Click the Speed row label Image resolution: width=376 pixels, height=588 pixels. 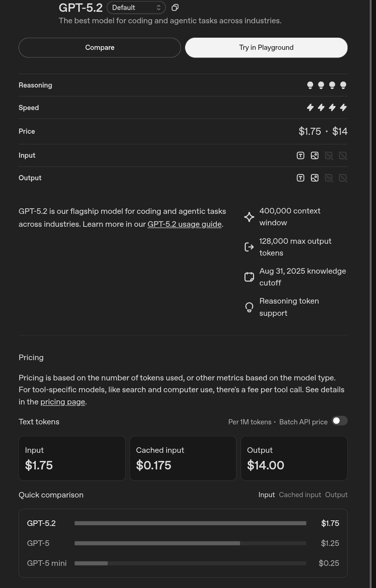[x=28, y=108]
